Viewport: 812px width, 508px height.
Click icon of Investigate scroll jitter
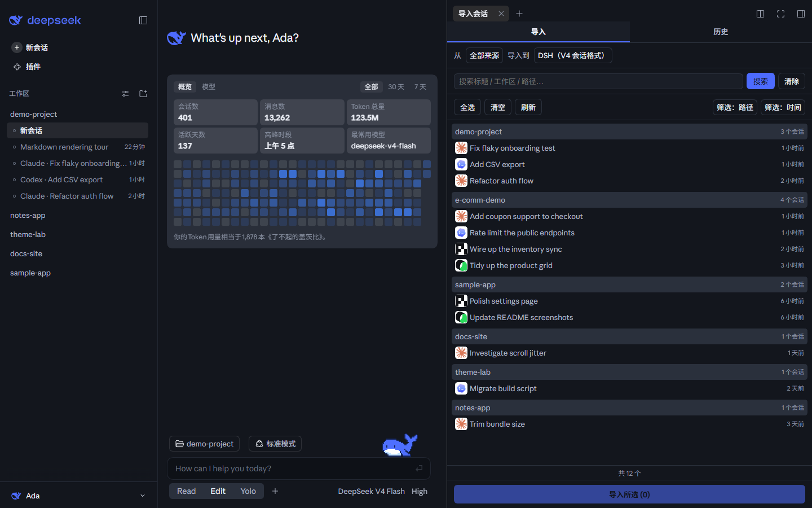461,353
